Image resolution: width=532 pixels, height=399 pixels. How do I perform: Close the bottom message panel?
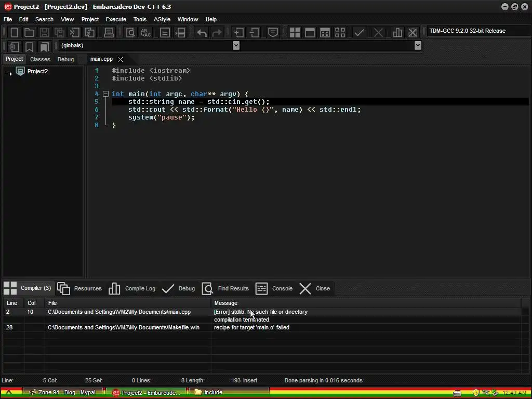[314, 288]
